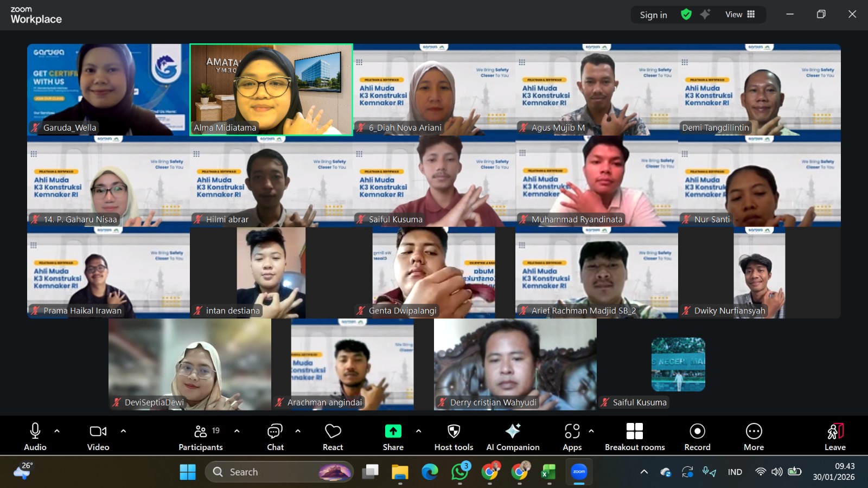Open the React emoji menu

pyautogui.click(x=333, y=436)
